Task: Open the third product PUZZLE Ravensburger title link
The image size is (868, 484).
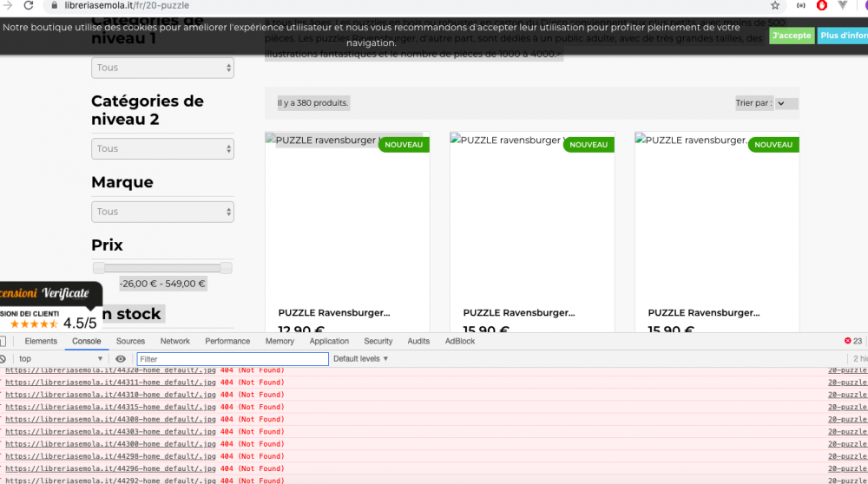Action: pyautogui.click(x=704, y=312)
